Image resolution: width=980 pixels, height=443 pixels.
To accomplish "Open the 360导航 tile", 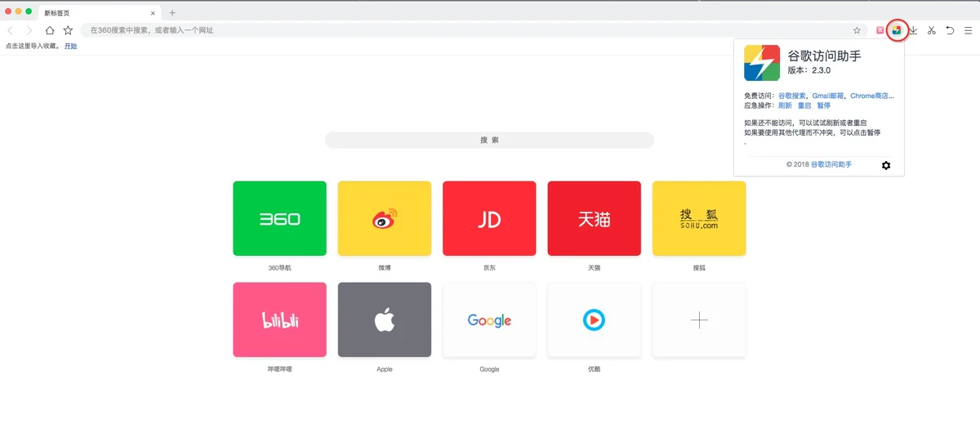I will coord(279,218).
